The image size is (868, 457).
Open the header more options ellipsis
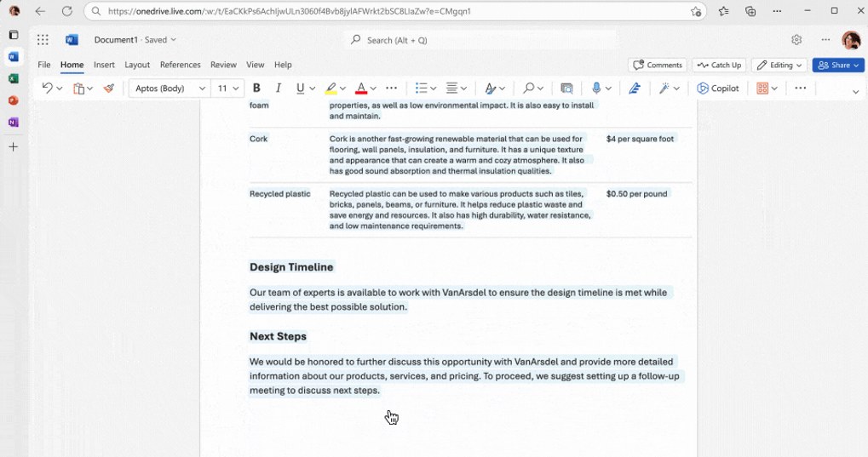point(825,40)
